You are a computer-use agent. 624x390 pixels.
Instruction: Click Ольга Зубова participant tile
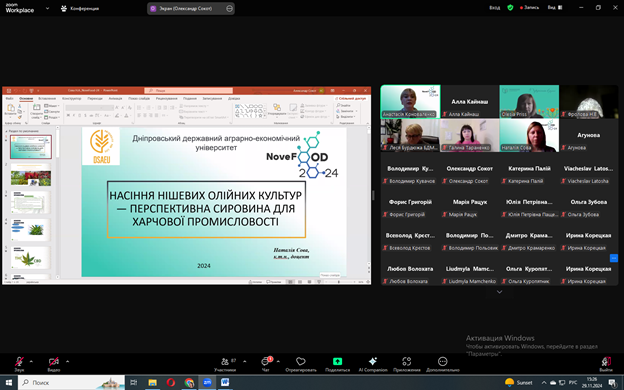(589, 202)
